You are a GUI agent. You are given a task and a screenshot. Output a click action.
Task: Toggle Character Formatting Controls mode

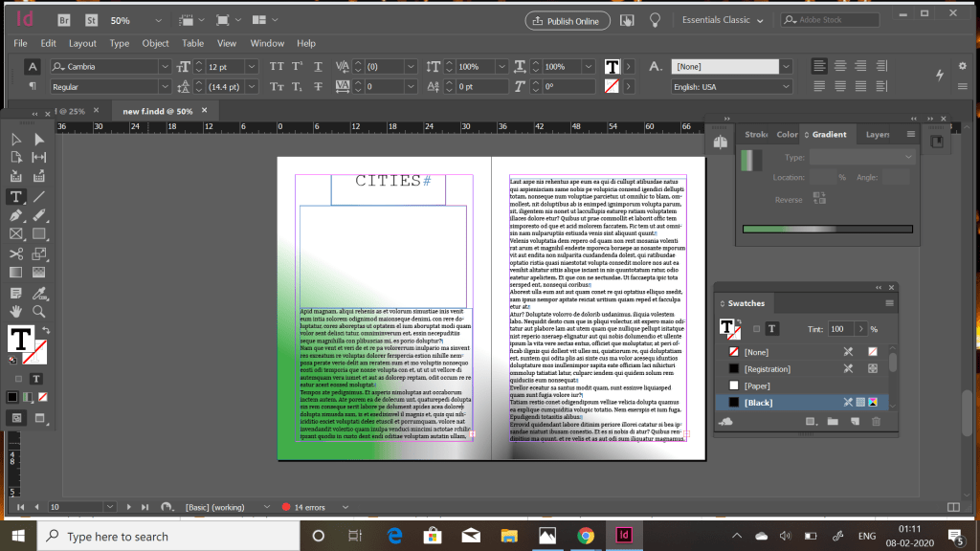coord(32,67)
